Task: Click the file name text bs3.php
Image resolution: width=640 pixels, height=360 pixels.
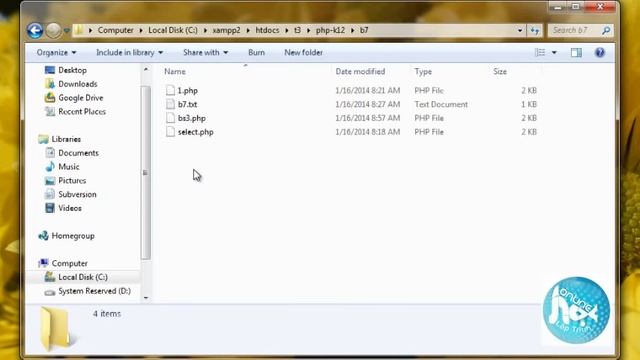Action: (x=191, y=118)
